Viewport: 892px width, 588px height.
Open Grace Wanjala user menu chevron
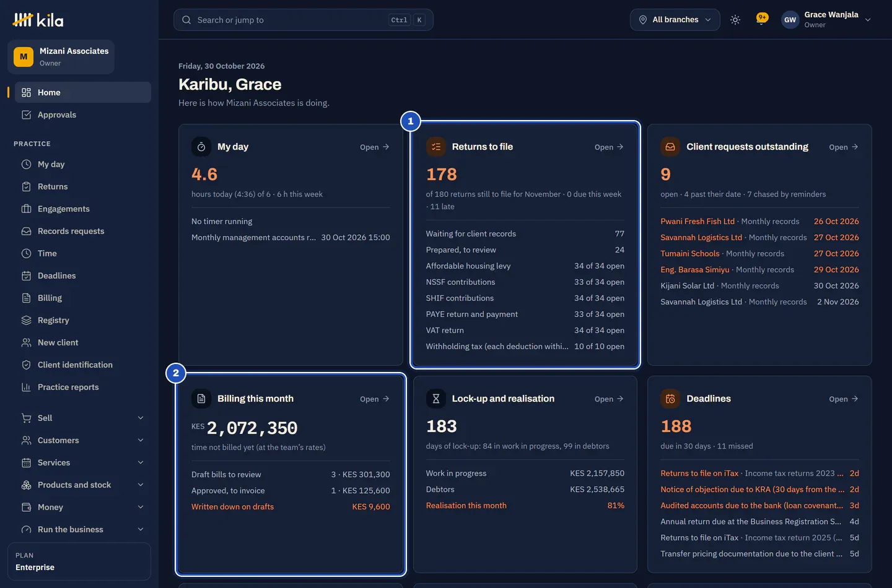[x=868, y=20]
